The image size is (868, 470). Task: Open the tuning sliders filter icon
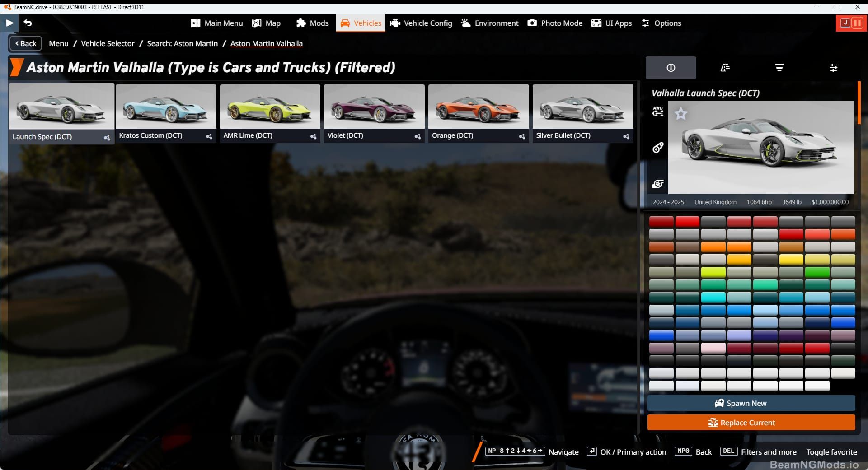point(834,68)
